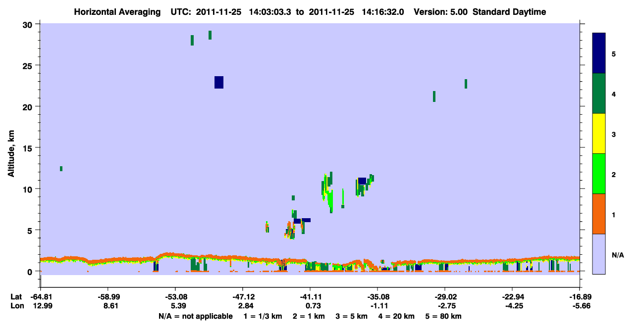Image resolution: width=644 pixels, height=330 pixels.
Task: Click the '4 = 20 km' legend text
Action: click(x=396, y=316)
